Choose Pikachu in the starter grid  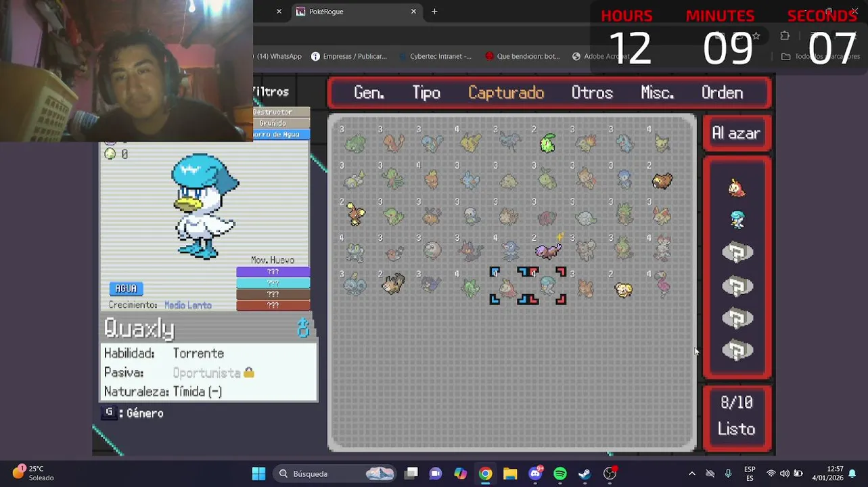coord(471,143)
